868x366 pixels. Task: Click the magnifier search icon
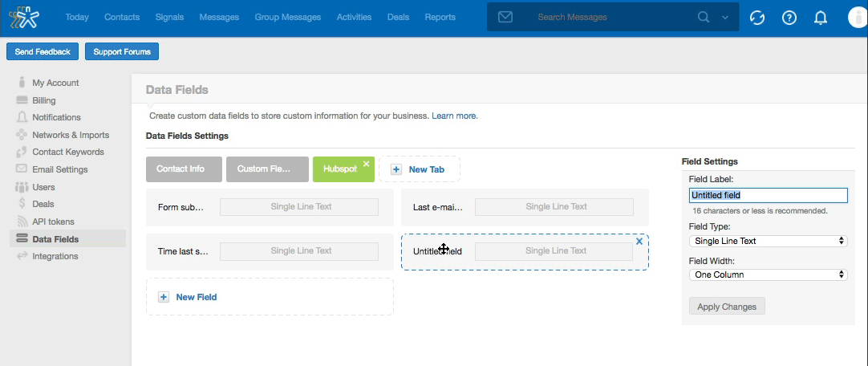click(704, 17)
